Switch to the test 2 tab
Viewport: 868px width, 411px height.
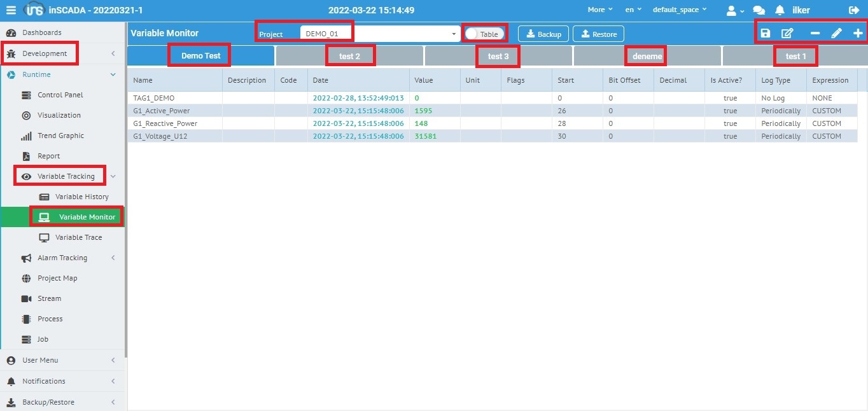click(x=349, y=56)
